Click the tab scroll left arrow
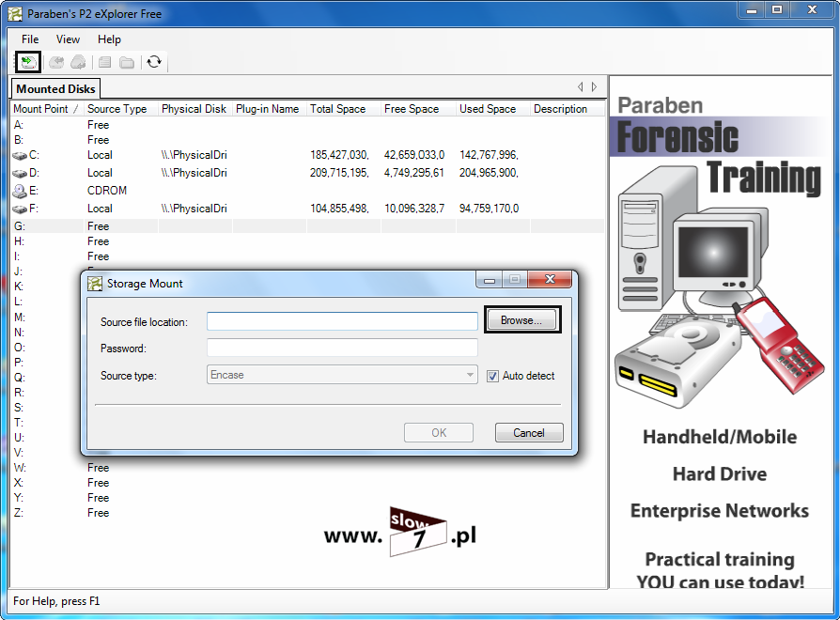 580,86
